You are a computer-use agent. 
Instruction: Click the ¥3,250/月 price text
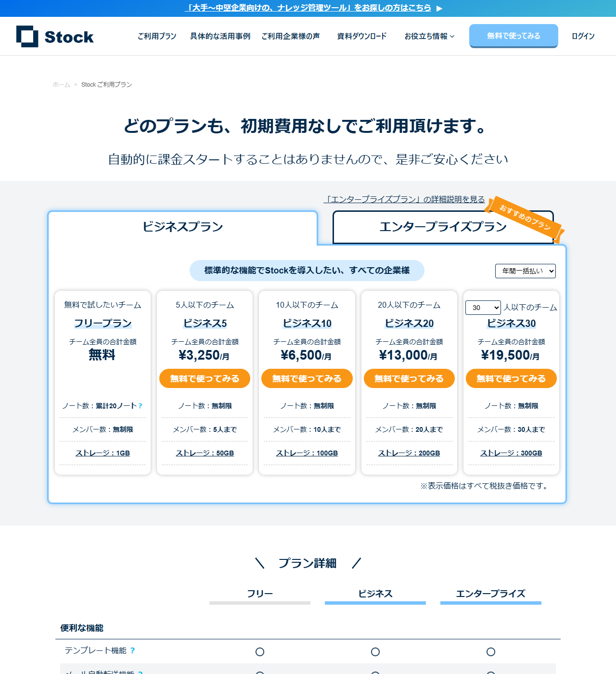click(x=204, y=355)
